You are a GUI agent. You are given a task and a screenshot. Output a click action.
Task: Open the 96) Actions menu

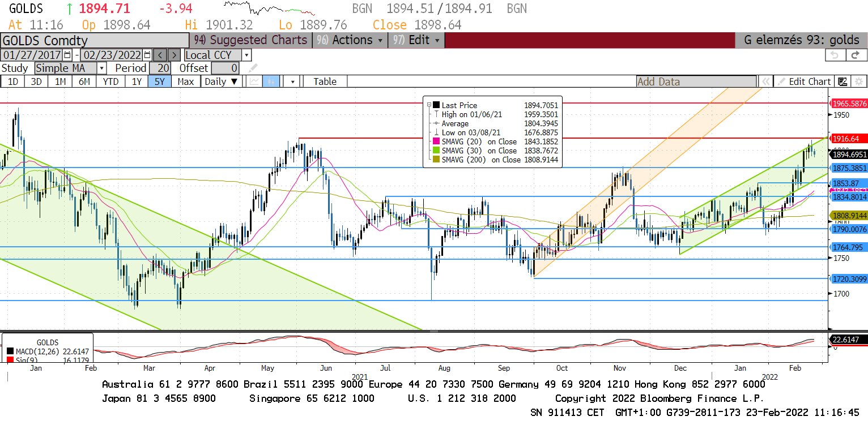350,40
